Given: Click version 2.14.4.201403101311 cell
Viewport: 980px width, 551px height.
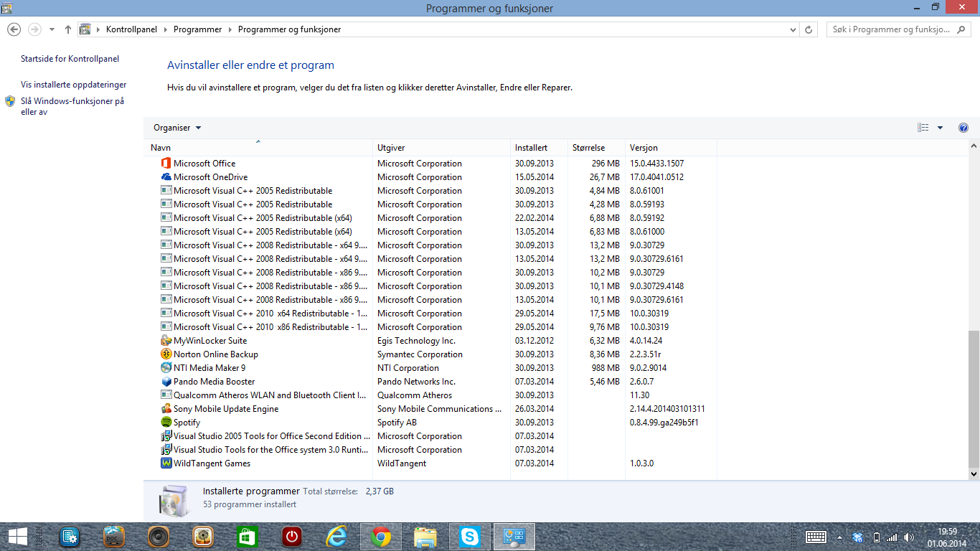Looking at the screenshot, I should pyautogui.click(x=667, y=409).
